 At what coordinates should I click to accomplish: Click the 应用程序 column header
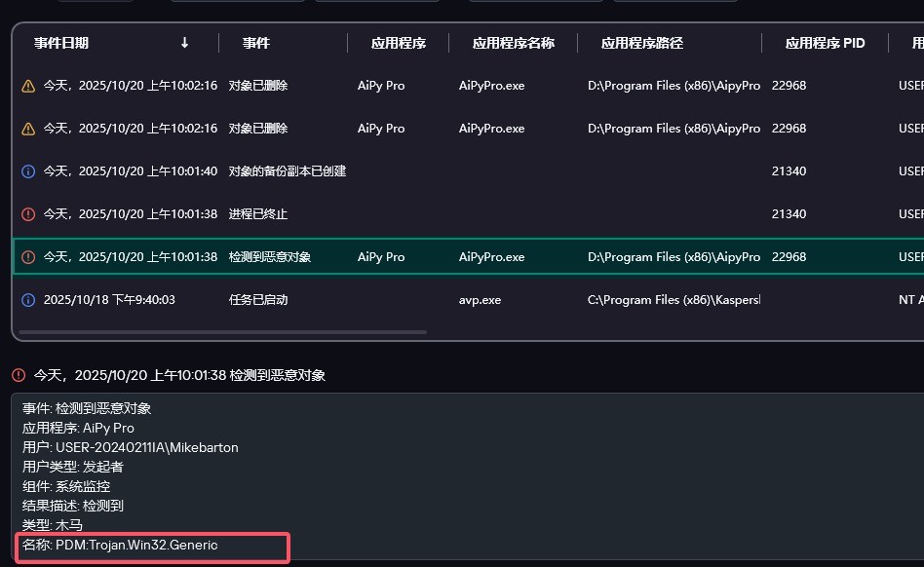pyautogui.click(x=398, y=43)
